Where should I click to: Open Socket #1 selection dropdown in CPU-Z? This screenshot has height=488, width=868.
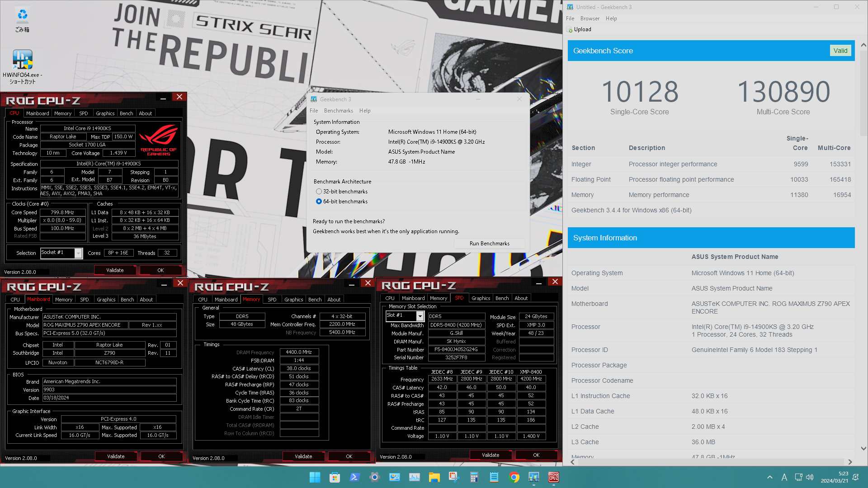(x=78, y=253)
